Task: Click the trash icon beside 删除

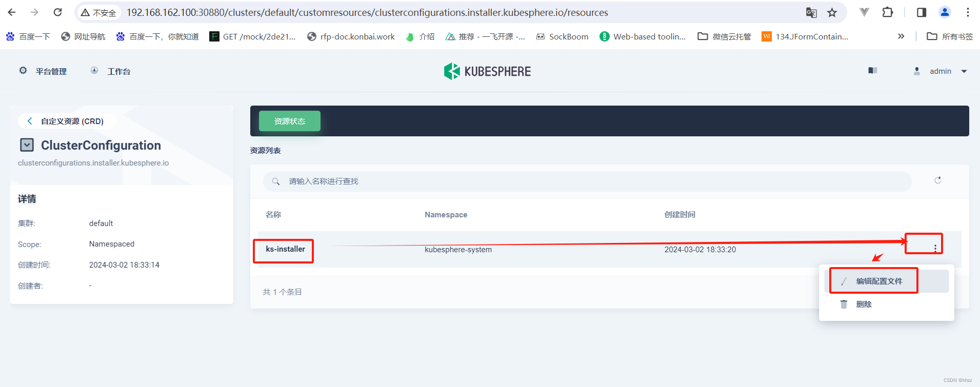Action: pyautogui.click(x=844, y=304)
